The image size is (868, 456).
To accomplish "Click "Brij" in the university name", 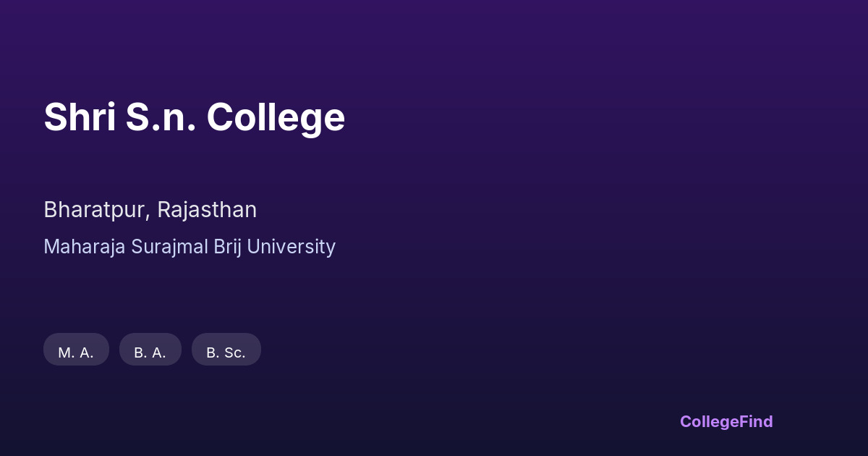I will [x=227, y=247].
